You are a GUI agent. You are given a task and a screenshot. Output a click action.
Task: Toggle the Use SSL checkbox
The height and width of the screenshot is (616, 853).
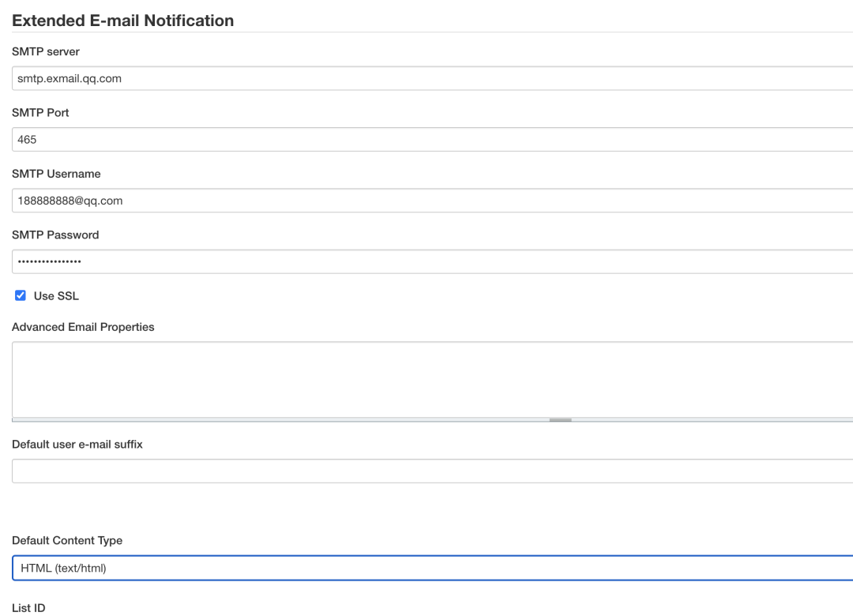[x=21, y=296]
